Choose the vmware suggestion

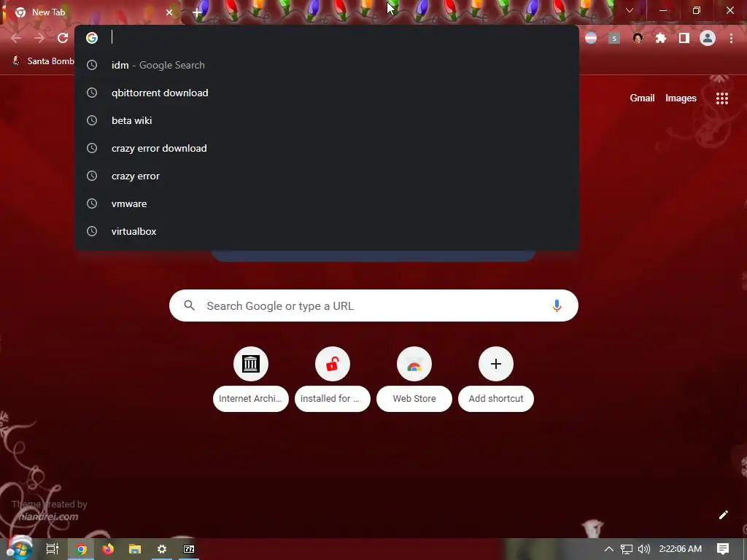coord(327,203)
